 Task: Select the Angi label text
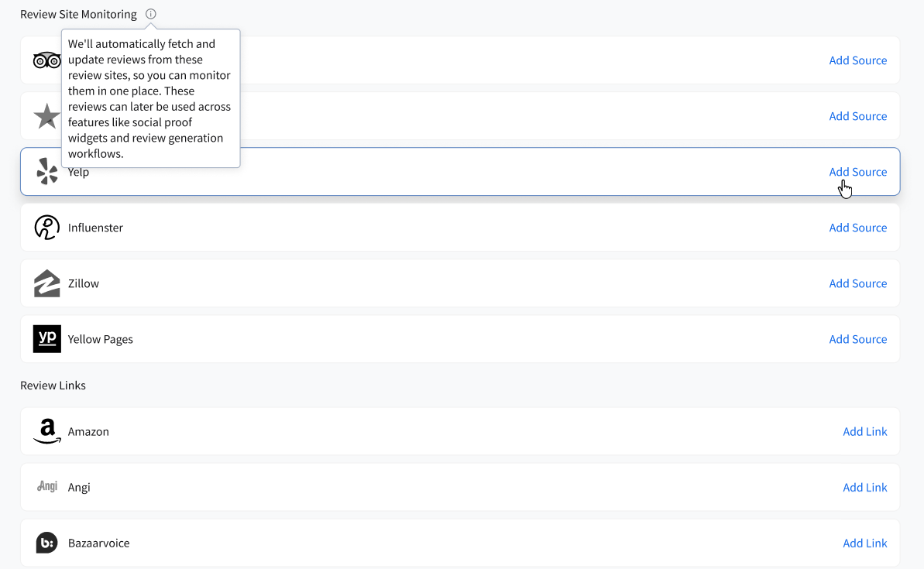coord(79,487)
